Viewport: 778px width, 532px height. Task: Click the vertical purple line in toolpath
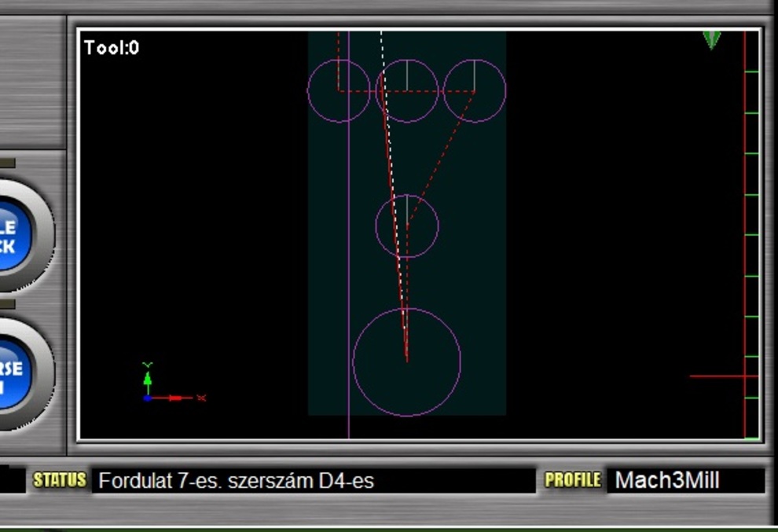(x=348, y=275)
